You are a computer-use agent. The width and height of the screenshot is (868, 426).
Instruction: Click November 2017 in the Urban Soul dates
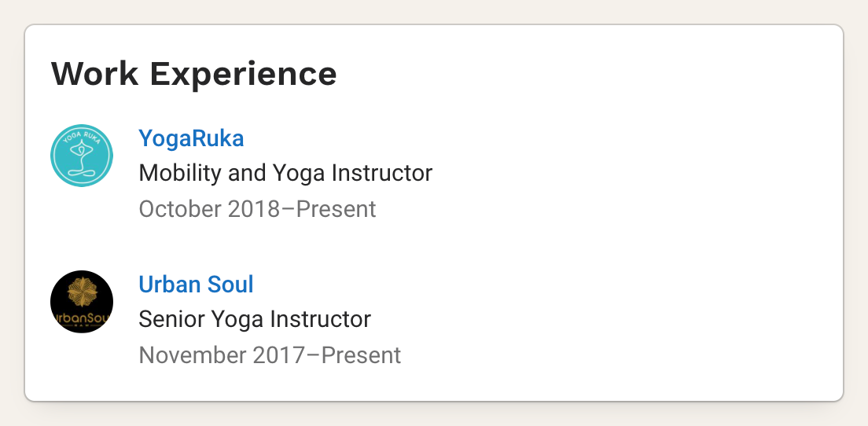[x=222, y=355]
